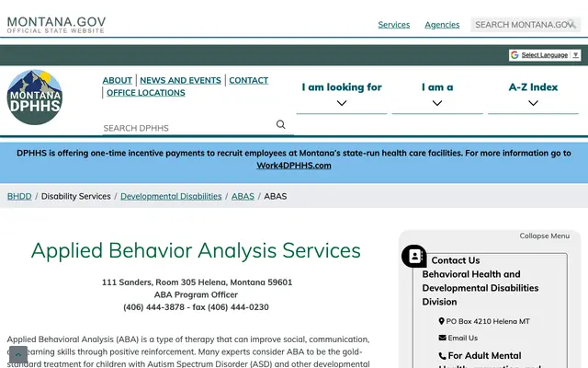Screen dimensions: 588x368
Task: Click PO Box 4210 Helena MT text
Action: [x=488, y=321]
